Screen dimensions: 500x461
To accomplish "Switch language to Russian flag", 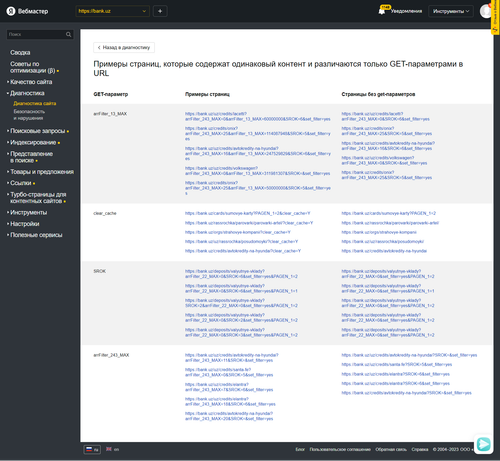I will point(92,449).
